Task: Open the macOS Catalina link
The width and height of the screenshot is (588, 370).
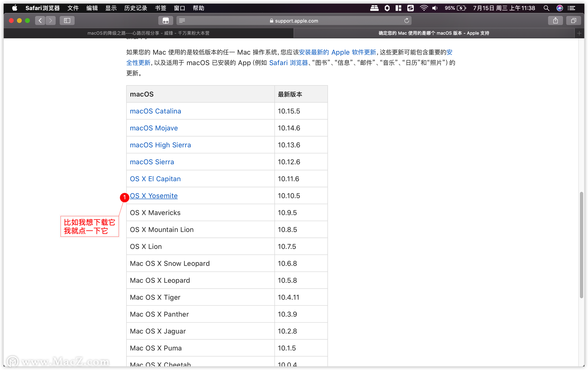Action: click(155, 111)
